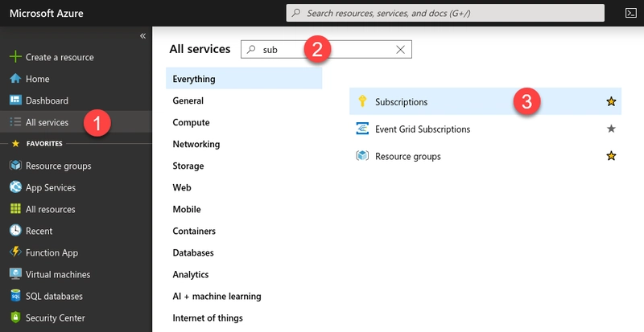The height and width of the screenshot is (332, 644).
Task: Click the Event Grid Subscriptions icon
Action: [x=362, y=129]
